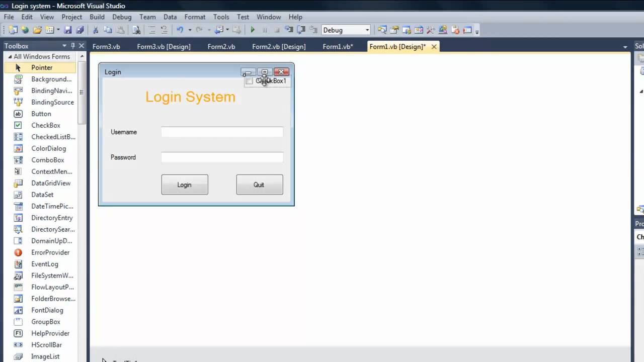The image size is (644, 362).
Task: Open the Edit menu
Action: [27, 17]
